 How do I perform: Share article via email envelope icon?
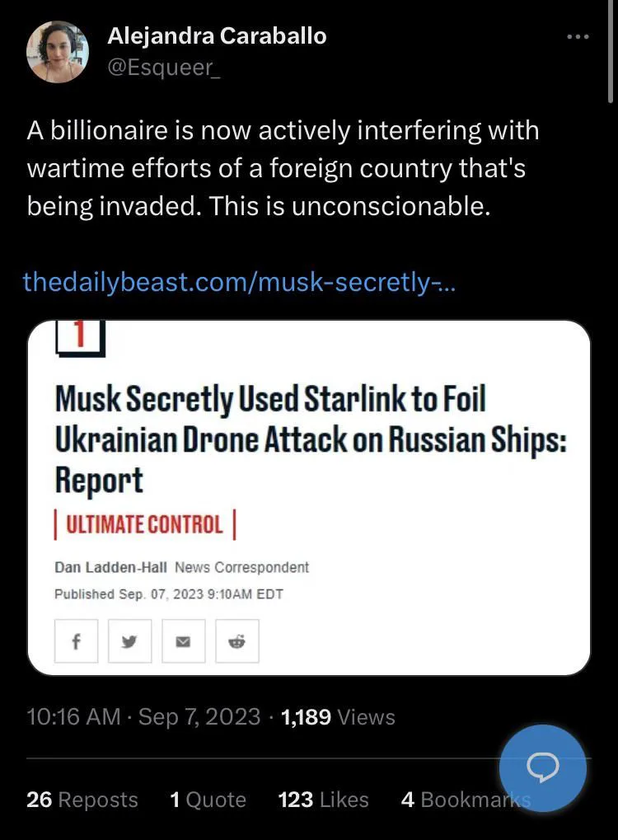[x=184, y=641]
